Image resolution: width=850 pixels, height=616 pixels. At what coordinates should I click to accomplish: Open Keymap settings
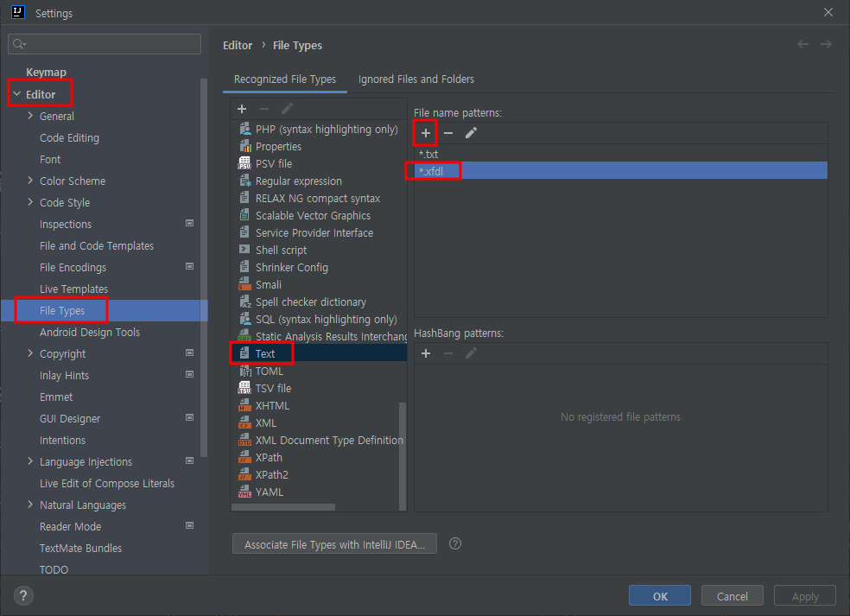(x=46, y=72)
